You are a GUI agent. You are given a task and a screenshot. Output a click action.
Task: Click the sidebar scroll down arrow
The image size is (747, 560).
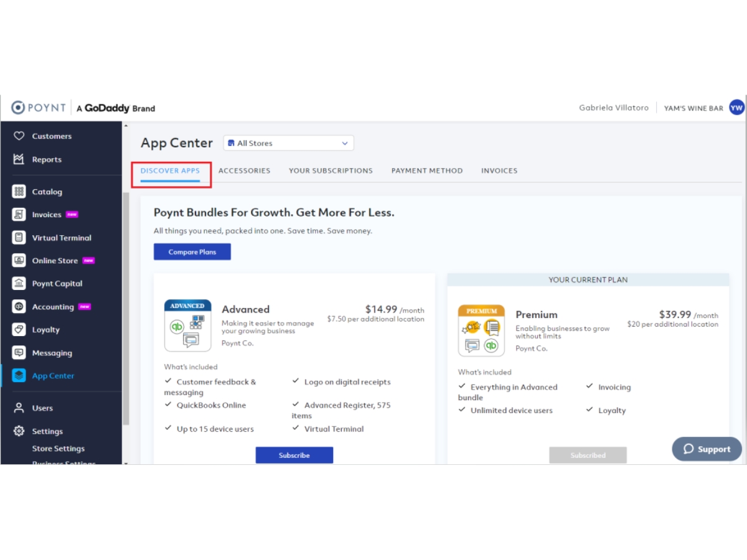tap(126, 462)
